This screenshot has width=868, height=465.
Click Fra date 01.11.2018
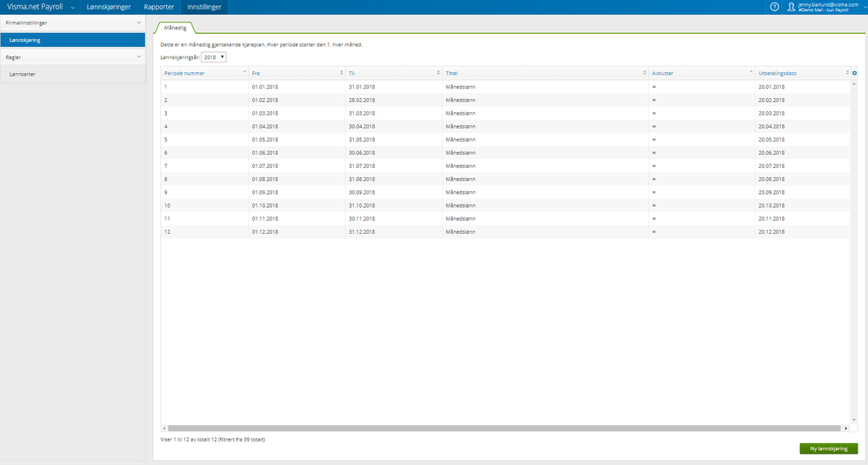pyautogui.click(x=265, y=218)
